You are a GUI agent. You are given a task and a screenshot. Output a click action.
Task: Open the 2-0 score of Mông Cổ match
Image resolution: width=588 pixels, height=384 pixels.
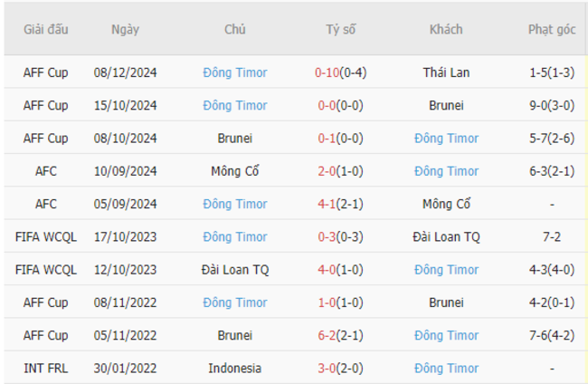coord(327,171)
